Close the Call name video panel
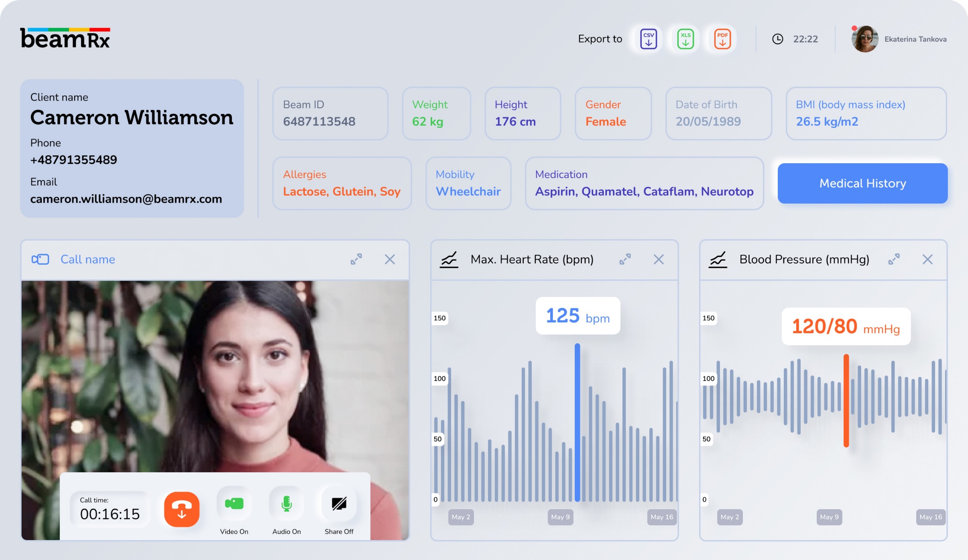The image size is (968, 560). click(x=390, y=259)
